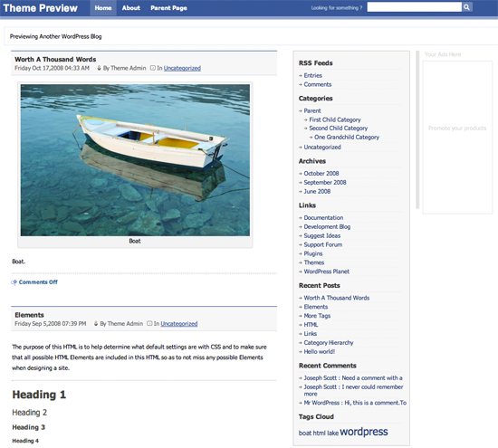Viewport: 498px width, 448px height.
Task: Visit the WordPress Planet link
Action: tap(327, 272)
